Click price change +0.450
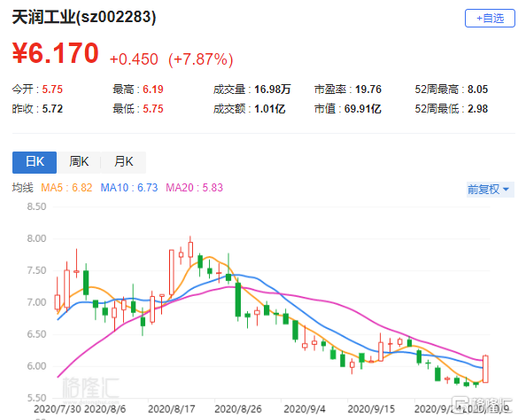This screenshot has height=420, width=518. [x=134, y=59]
